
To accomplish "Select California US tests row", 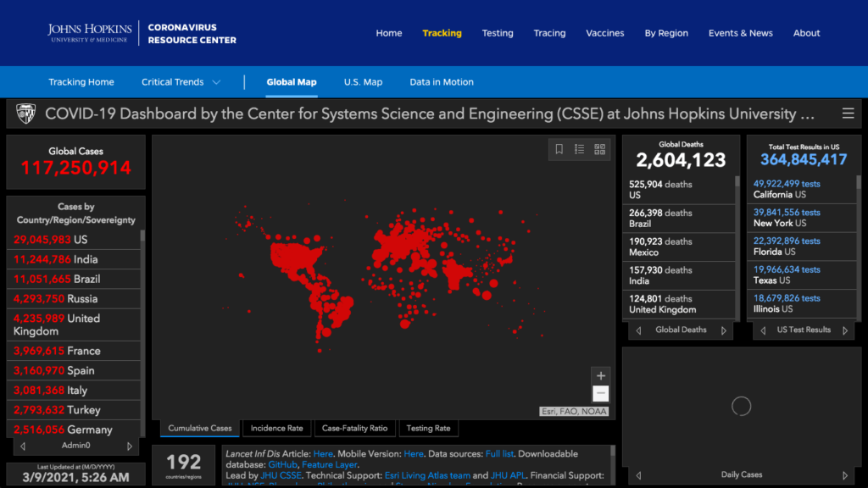I will 802,189.
